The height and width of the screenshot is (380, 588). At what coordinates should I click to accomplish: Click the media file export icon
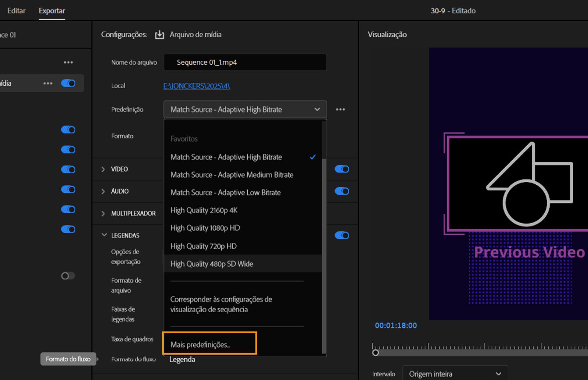pyautogui.click(x=159, y=35)
